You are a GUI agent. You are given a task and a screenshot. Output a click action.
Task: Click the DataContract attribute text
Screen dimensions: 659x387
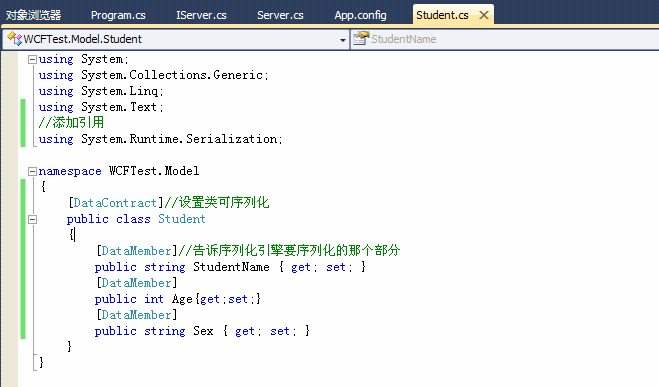pyautogui.click(x=115, y=203)
